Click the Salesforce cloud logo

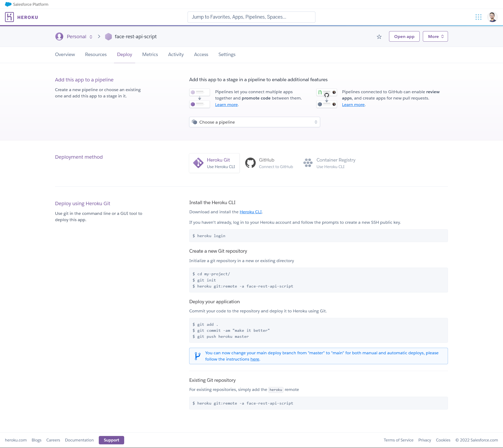[8, 4]
